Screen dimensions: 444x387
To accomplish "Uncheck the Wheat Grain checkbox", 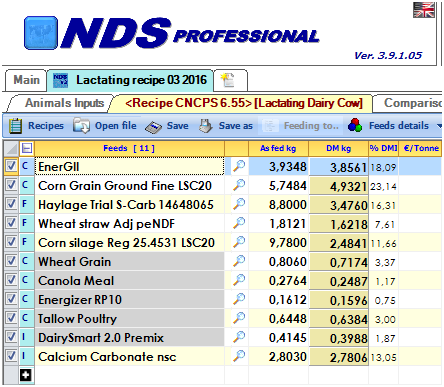I will [x=11, y=261].
